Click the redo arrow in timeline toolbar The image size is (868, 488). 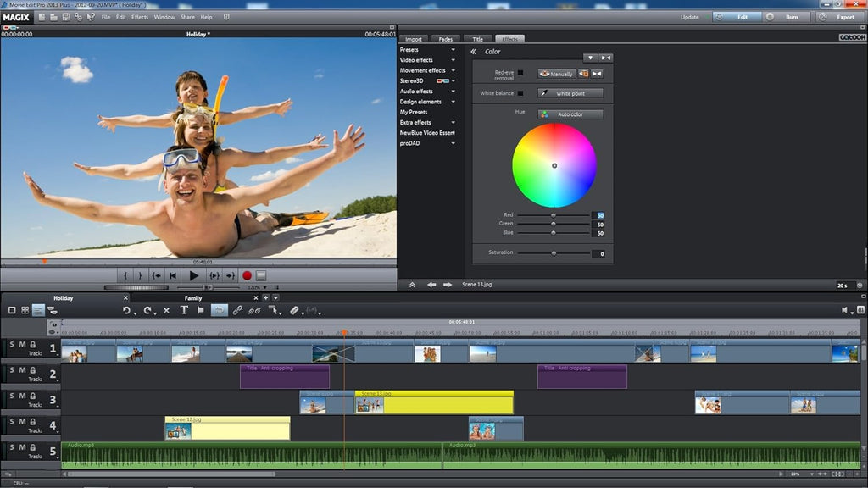(x=147, y=310)
